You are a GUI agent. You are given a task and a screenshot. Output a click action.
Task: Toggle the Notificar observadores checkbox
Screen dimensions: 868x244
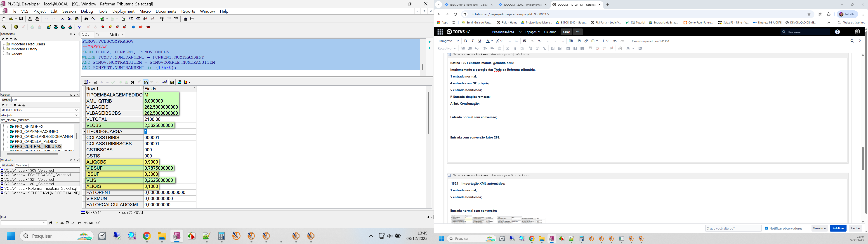[767, 228]
